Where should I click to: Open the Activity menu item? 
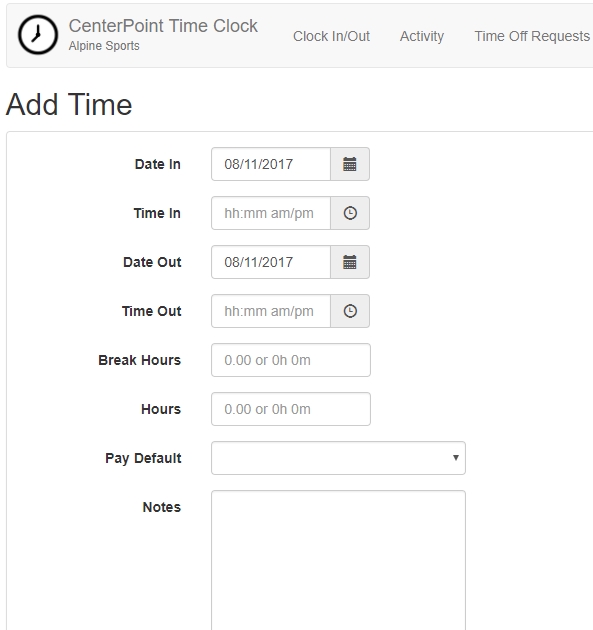(x=421, y=36)
